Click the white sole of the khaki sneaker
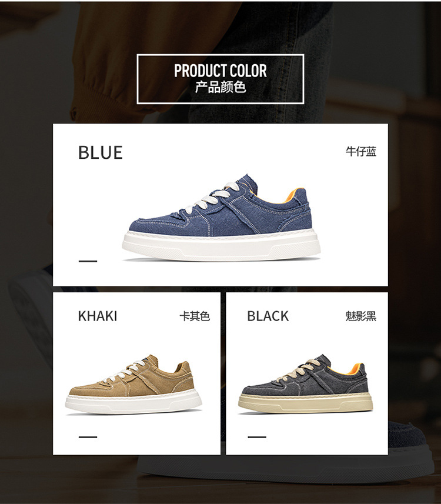Viewport: 441px width, 504px height. point(133,403)
